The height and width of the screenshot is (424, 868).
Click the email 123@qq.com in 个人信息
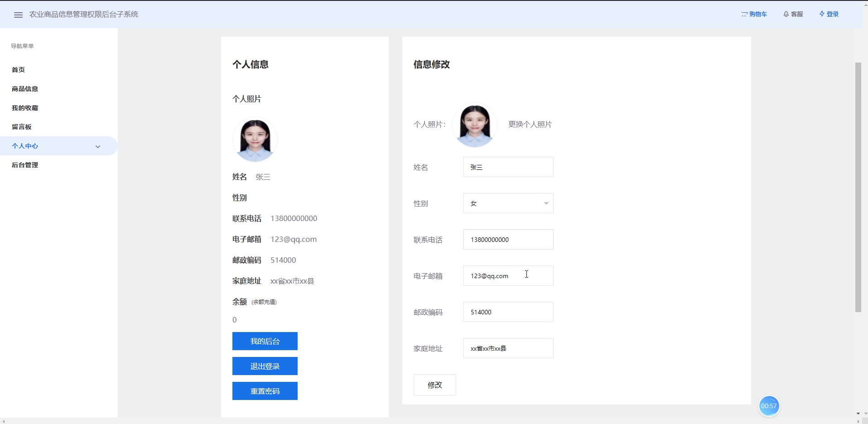tap(294, 239)
